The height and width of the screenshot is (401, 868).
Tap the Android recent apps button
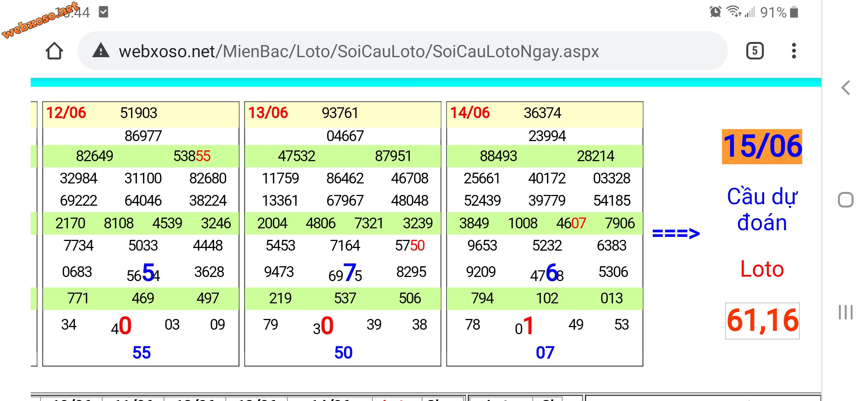pos(845,312)
